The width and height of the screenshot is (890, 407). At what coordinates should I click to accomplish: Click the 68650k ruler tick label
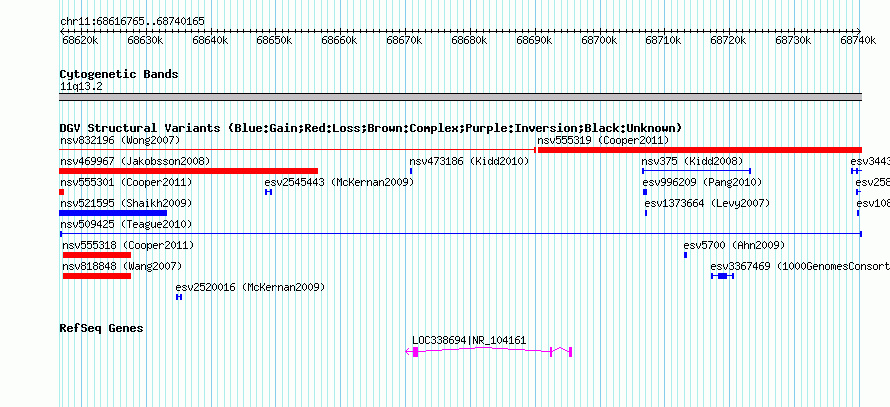click(274, 41)
